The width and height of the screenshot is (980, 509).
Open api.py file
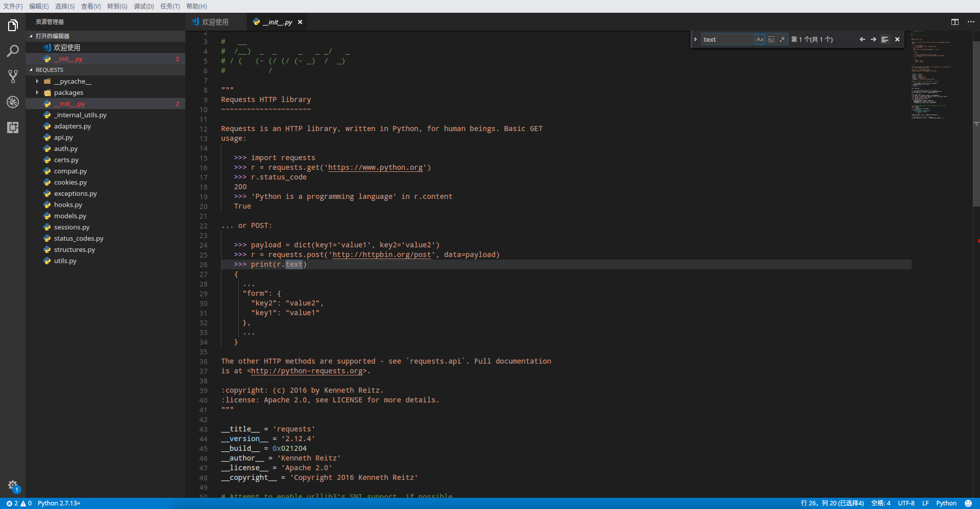[105, 137]
